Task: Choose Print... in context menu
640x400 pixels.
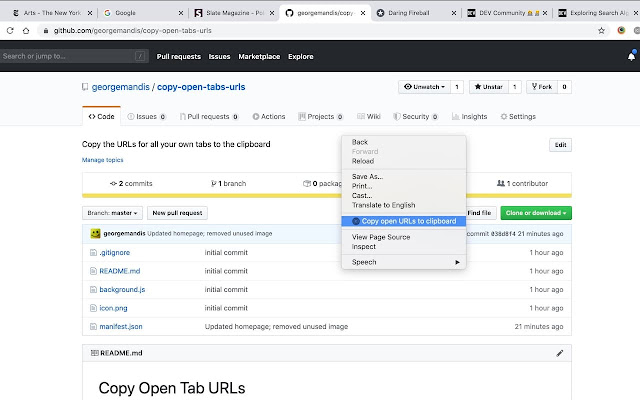Action: (404, 186)
